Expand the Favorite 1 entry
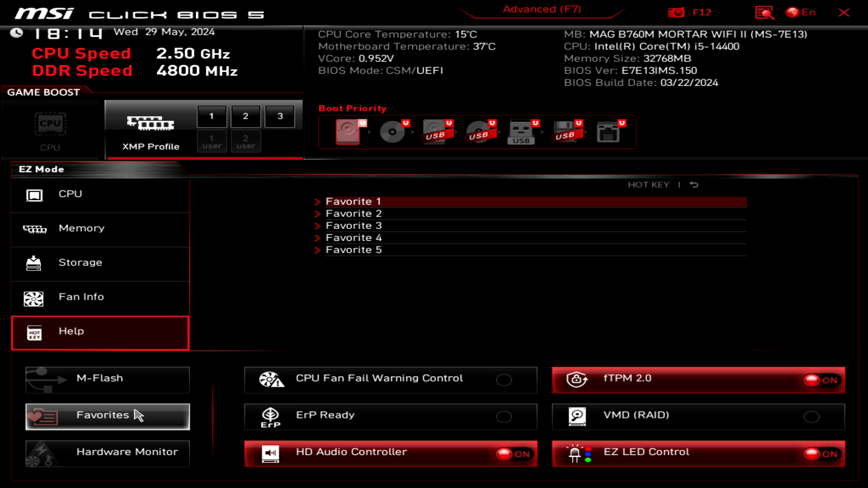The image size is (868, 488). (x=353, y=202)
